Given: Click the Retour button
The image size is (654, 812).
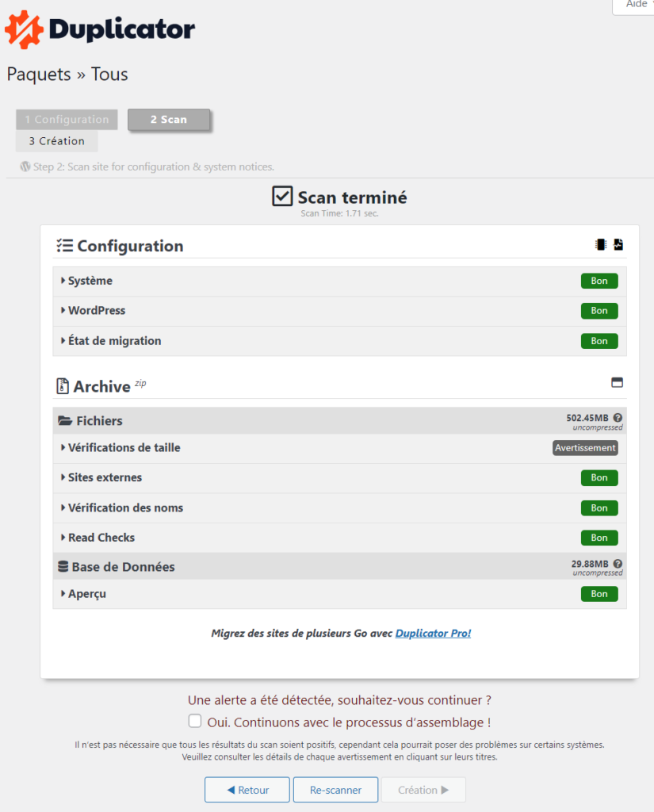Looking at the screenshot, I should tap(247, 790).
